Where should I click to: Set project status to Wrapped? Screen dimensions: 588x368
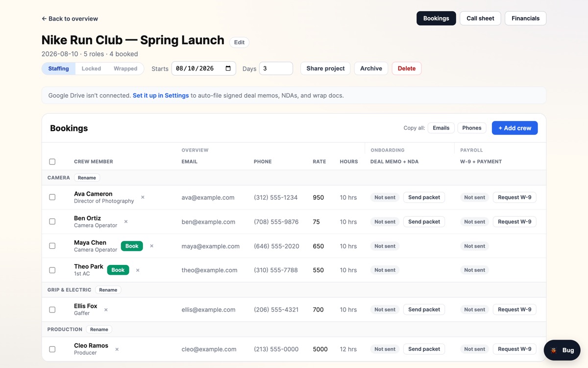(x=125, y=69)
